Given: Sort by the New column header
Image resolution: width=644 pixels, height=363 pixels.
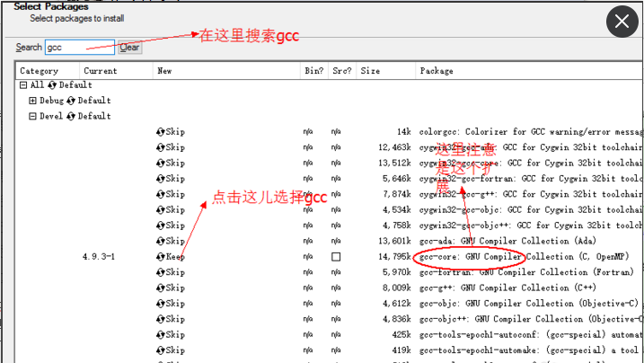Looking at the screenshot, I should click(226, 71).
